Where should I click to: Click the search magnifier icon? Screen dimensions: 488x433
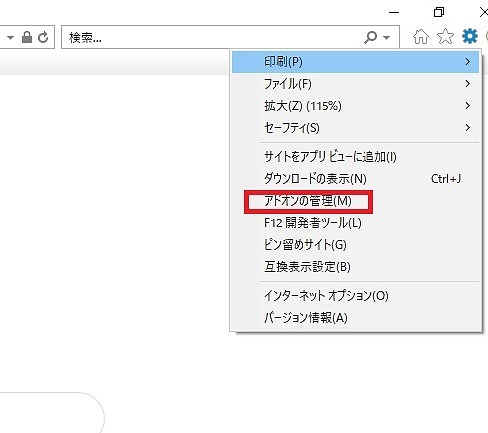[x=370, y=37]
